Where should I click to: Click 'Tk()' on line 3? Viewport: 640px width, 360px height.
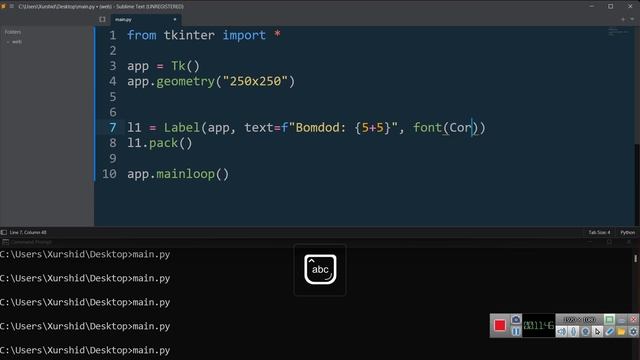click(x=185, y=66)
